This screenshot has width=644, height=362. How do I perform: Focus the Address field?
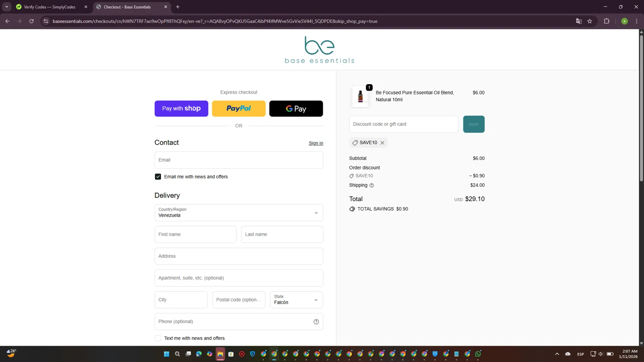(239, 256)
